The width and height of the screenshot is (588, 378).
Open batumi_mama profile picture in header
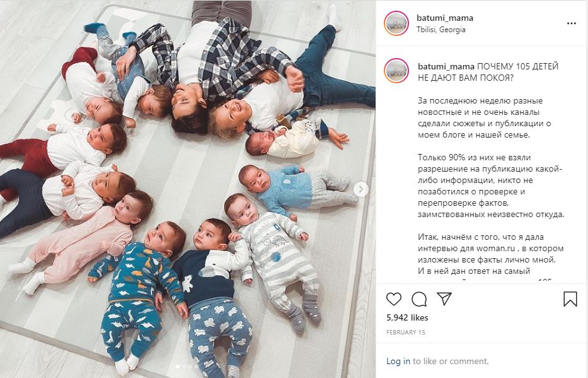pos(396,23)
